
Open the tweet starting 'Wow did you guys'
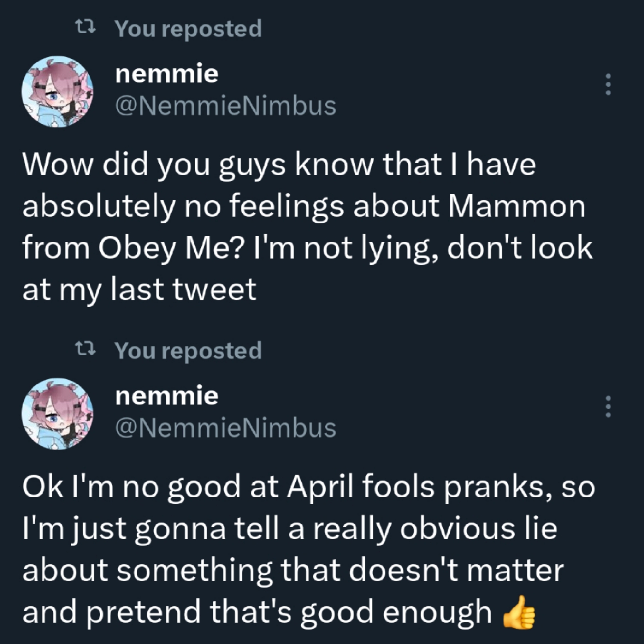(x=300, y=227)
